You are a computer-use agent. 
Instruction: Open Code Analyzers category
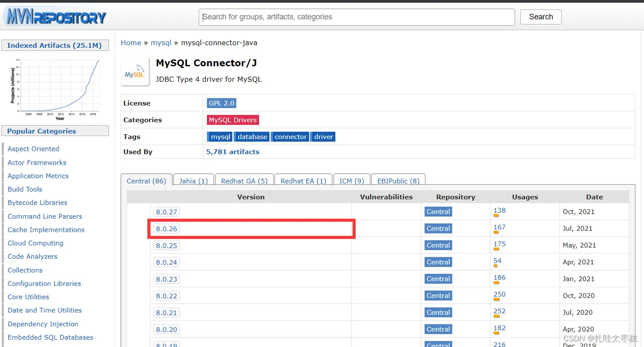pos(33,256)
